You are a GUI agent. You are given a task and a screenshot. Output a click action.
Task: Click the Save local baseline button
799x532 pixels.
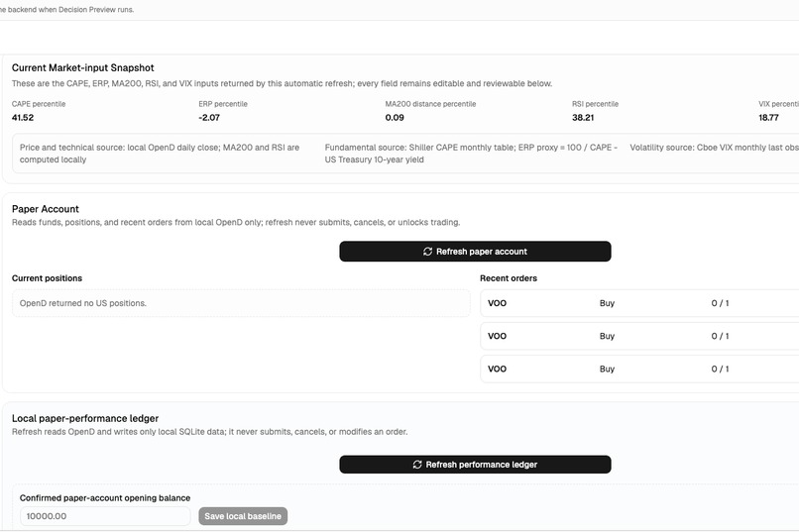[x=243, y=516]
